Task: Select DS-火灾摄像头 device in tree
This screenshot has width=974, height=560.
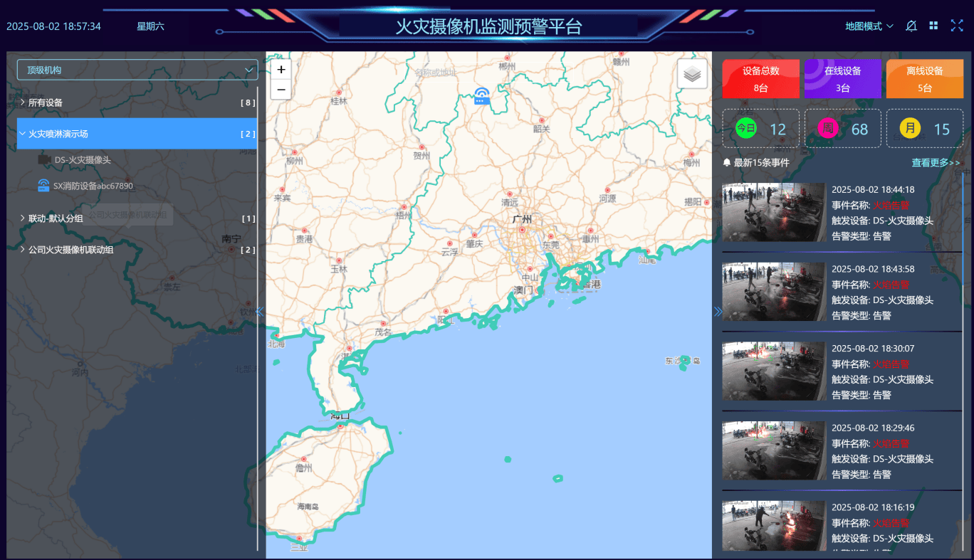Action: pyautogui.click(x=82, y=160)
